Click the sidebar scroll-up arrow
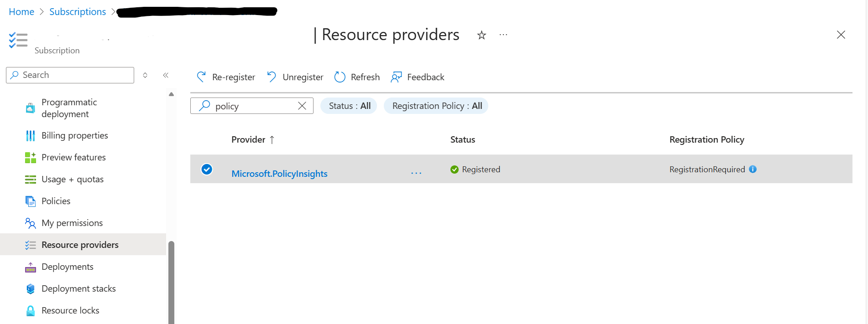Viewport: 868px width, 324px height. click(171, 94)
